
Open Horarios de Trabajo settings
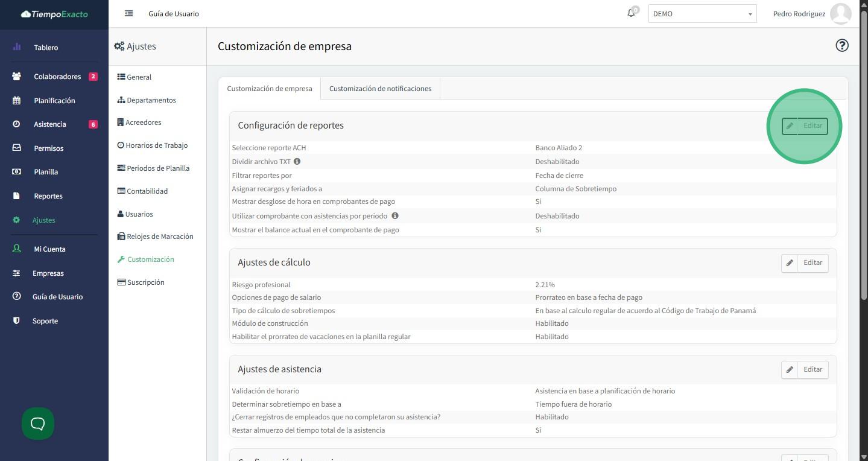[153, 145]
